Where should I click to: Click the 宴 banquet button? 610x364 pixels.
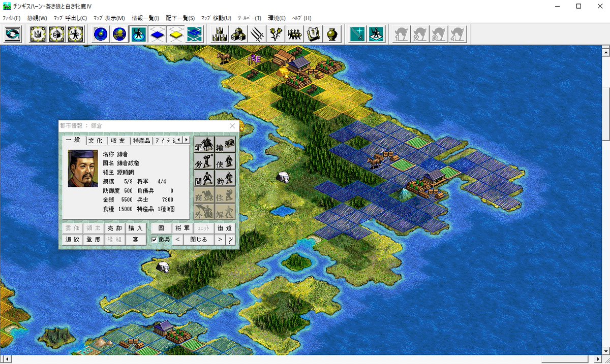(x=136, y=239)
